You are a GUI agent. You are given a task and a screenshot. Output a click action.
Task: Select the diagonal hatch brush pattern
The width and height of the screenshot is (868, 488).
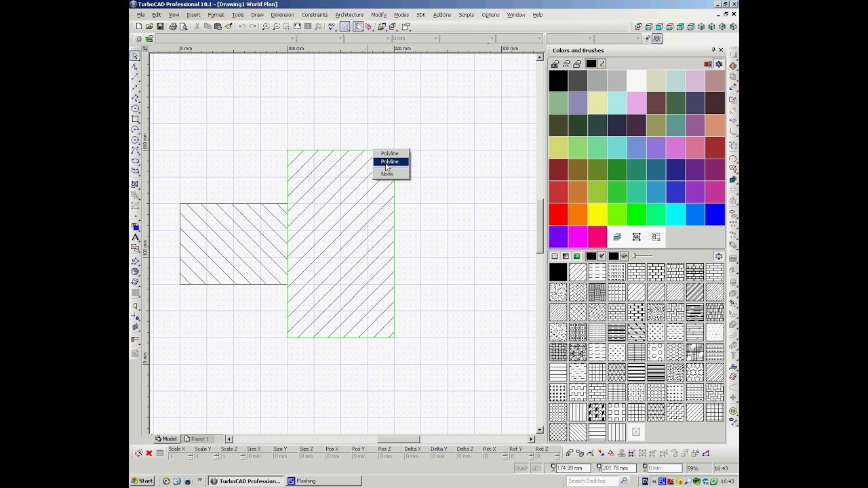coord(578,272)
